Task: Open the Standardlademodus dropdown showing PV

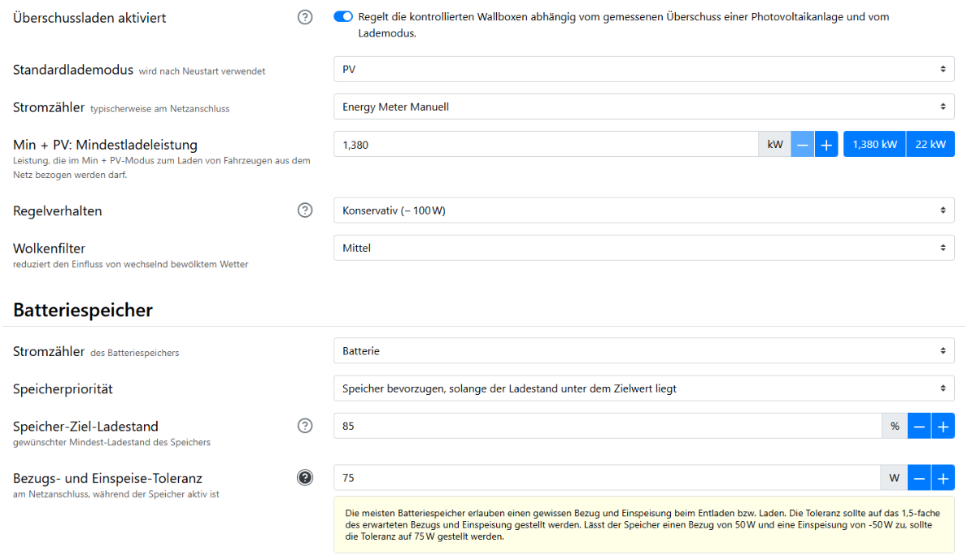Action: (x=643, y=69)
